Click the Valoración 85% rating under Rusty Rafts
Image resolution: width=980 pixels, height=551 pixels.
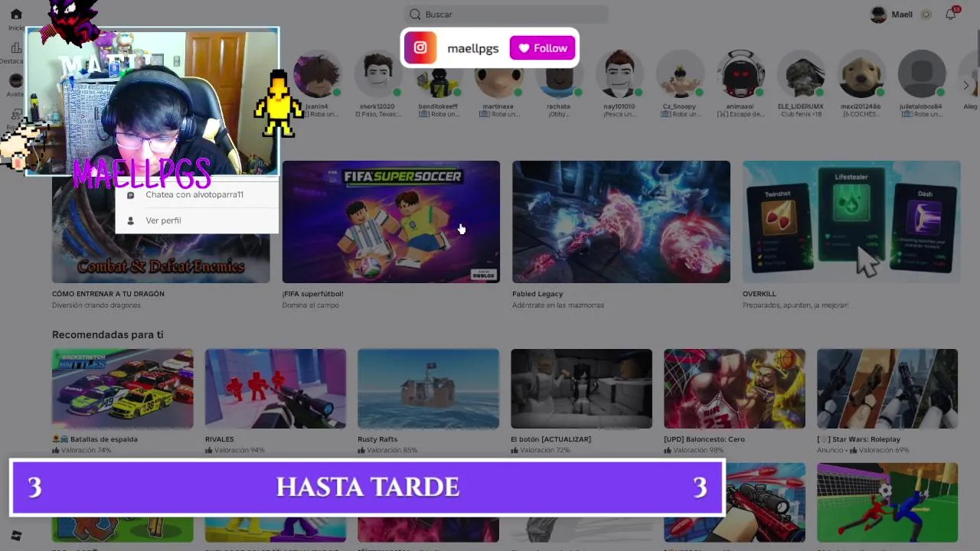tap(387, 450)
